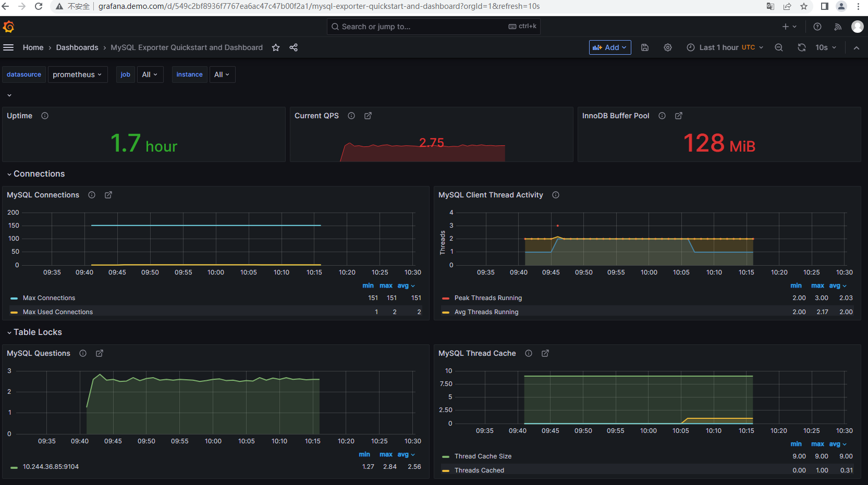868x485 pixels.
Task: Sort Thread Activity legend by avg
Action: [x=838, y=285]
